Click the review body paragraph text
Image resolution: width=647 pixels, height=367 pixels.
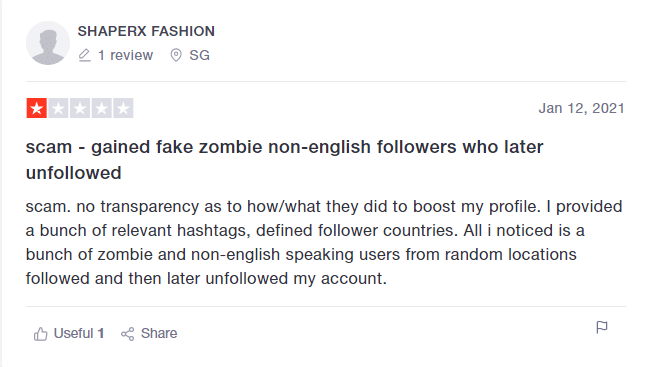(324, 242)
